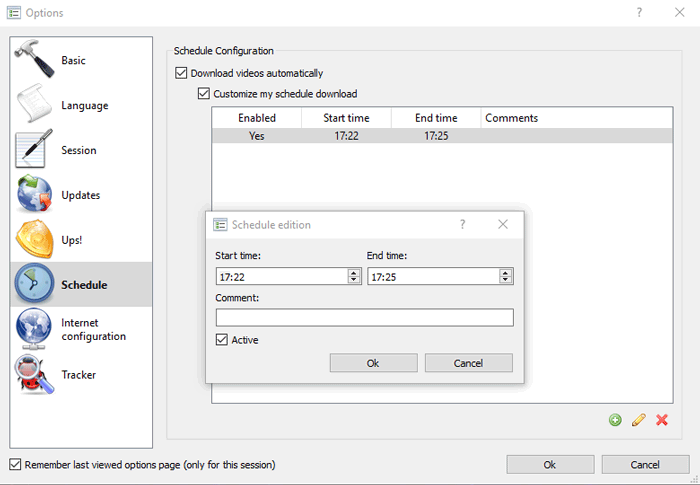The width and height of the screenshot is (700, 485).
Task: Uncheck the Active checkbox
Action: click(x=221, y=339)
